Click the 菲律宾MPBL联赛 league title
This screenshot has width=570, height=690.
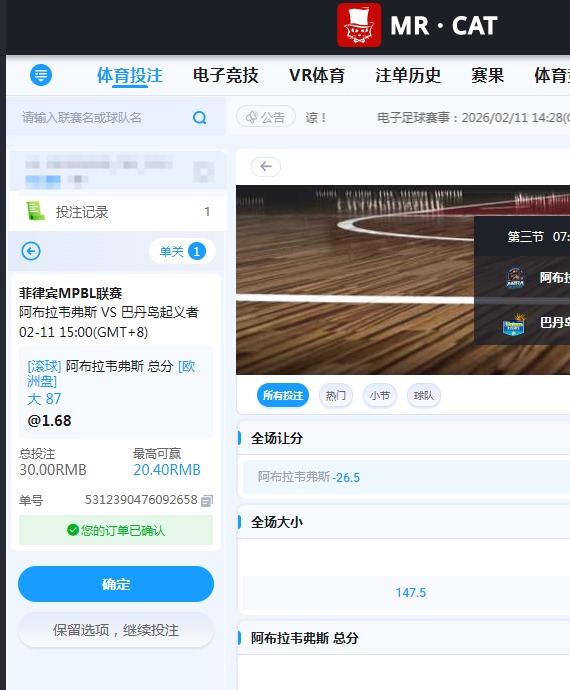pyautogui.click(x=70, y=293)
